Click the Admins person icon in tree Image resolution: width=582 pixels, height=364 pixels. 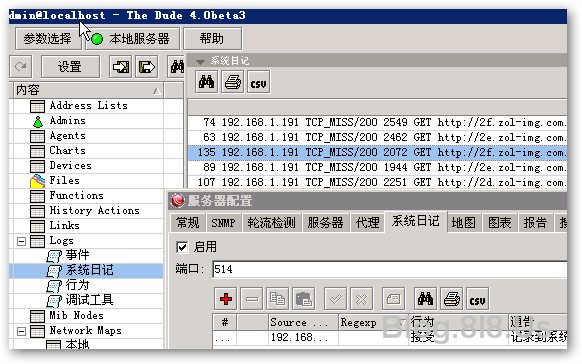pos(37,121)
